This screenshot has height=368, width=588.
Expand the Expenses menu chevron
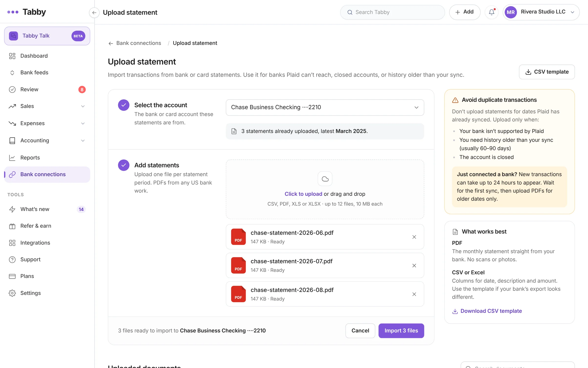83,123
